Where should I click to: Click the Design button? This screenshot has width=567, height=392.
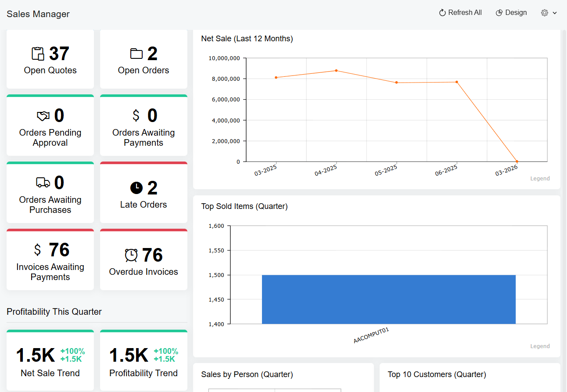coord(511,12)
